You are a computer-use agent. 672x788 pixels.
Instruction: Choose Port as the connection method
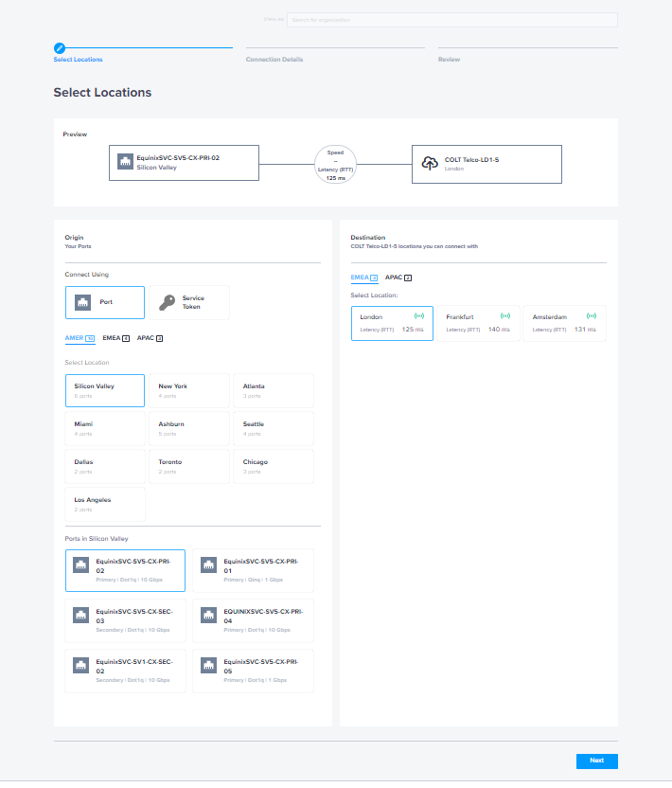(x=105, y=302)
